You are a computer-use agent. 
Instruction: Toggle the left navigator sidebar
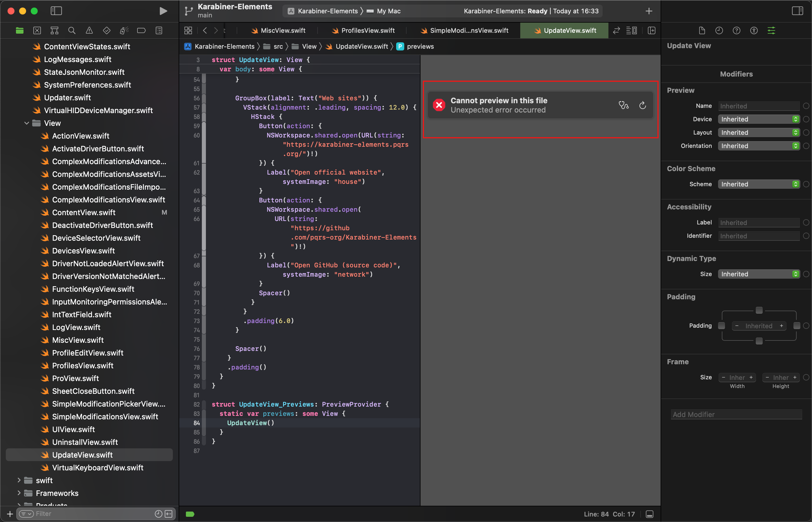pyautogui.click(x=56, y=11)
